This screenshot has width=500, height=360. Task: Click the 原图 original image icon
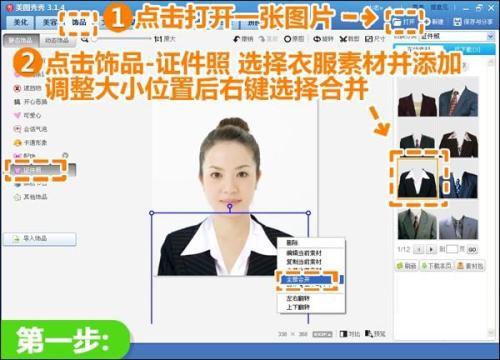[287, 39]
